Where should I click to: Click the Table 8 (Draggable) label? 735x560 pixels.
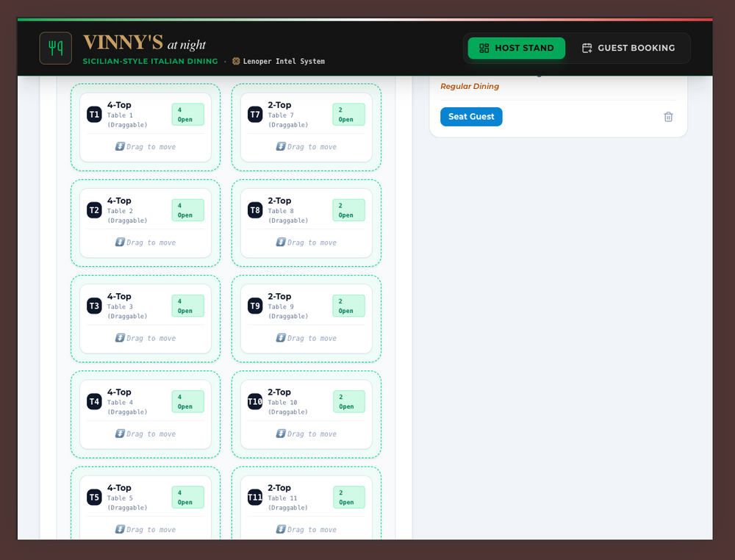288,215
